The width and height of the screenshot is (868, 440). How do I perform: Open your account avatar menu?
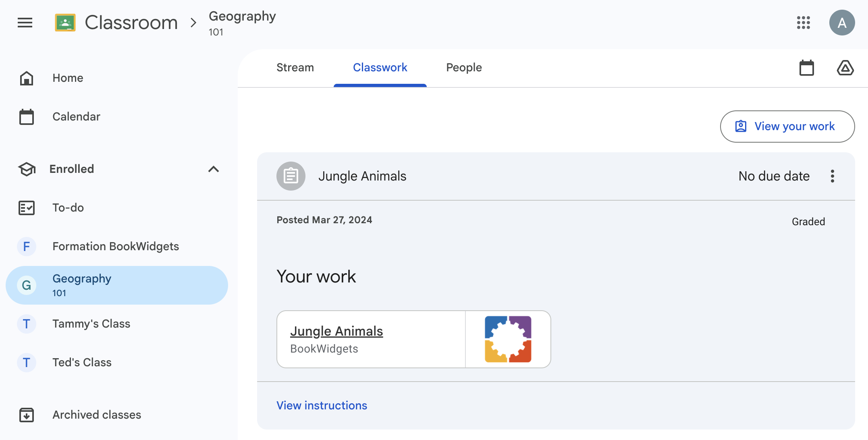(x=842, y=23)
